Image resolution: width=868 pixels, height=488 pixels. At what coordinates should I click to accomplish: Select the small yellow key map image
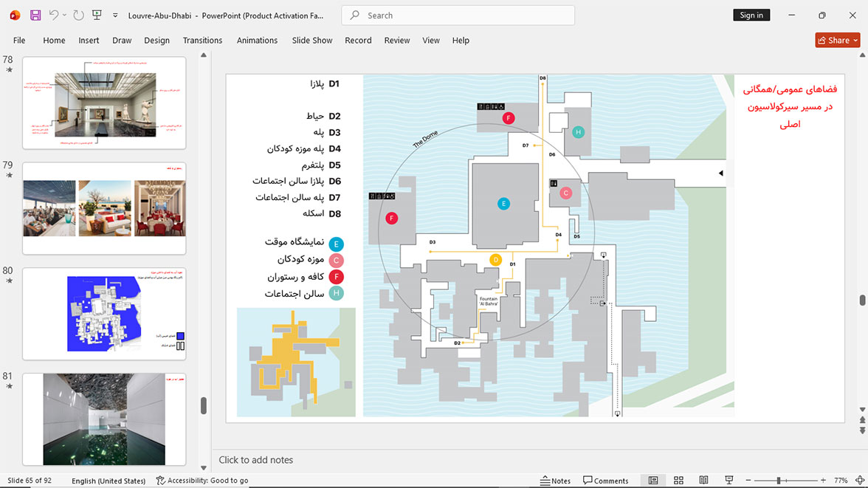pos(296,362)
